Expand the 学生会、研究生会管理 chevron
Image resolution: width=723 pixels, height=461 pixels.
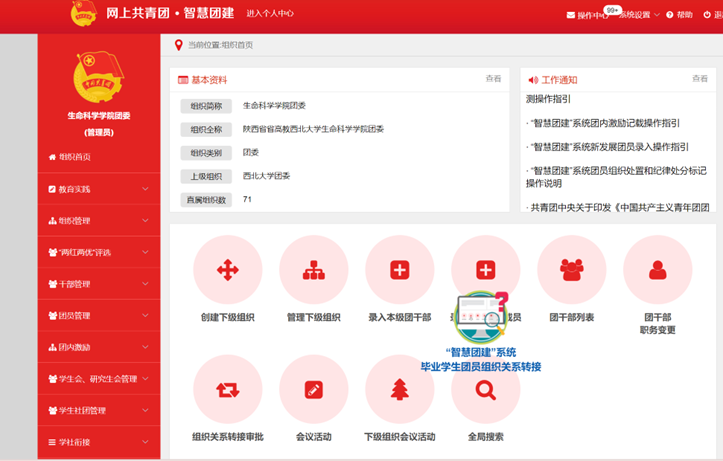pyautogui.click(x=145, y=379)
